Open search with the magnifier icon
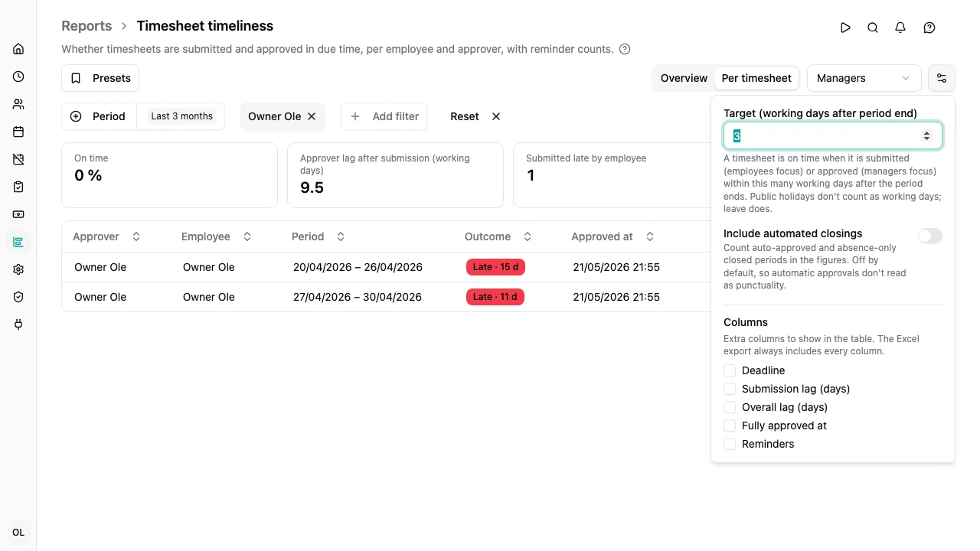Image resolution: width=980 pixels, height=551 pixels. [x=873, y=28]
